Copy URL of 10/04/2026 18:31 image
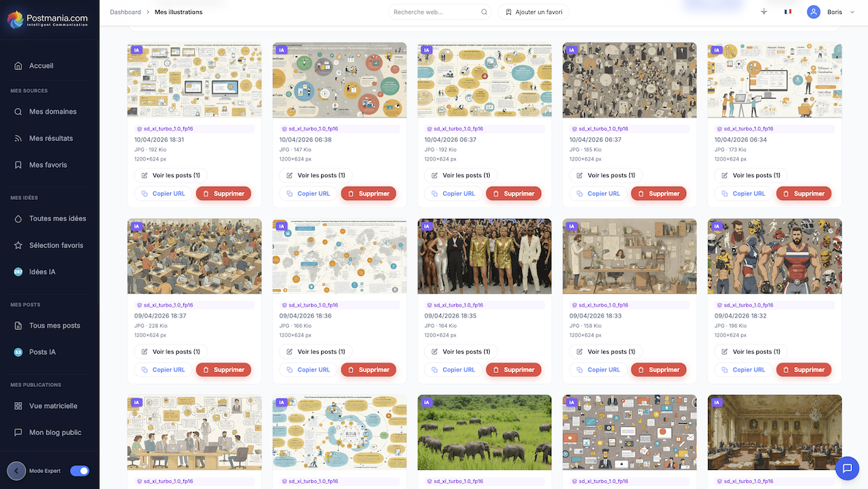Viewport: 868px width, 489px height. coord(164,193)
